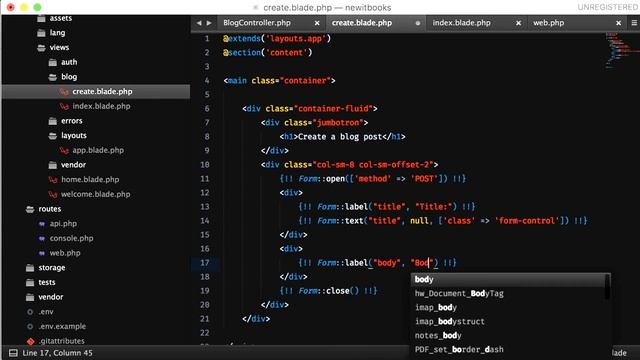Click the app.blade.php file icon
The width and height of the screenshot is (640, 360).
(64, 151)
